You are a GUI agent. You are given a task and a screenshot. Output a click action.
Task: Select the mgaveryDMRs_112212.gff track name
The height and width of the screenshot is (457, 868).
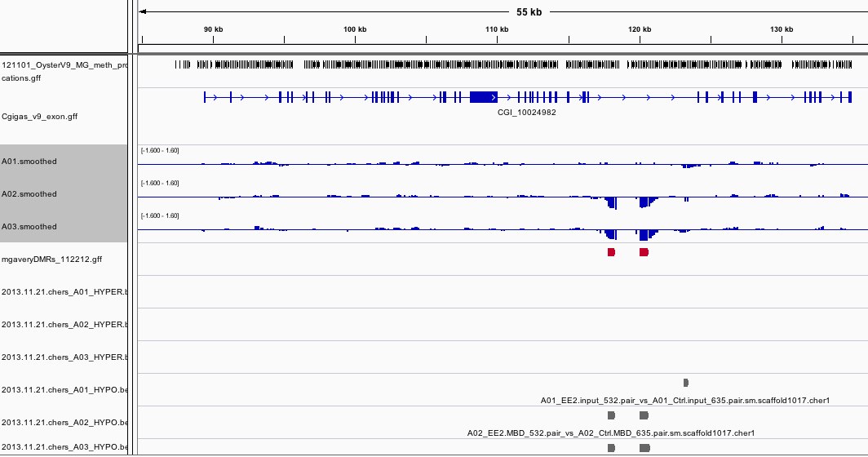pyautogui.click(x=51, y=260)
